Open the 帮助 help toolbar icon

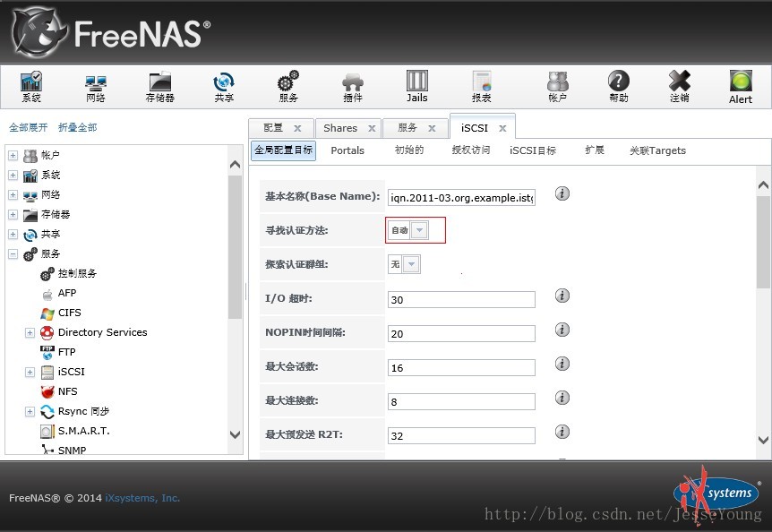619,87
